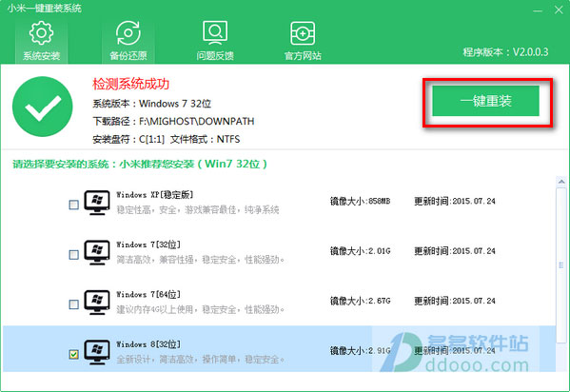Check the Windows 7[64位] checkbox
The image size is (570, 392).
click(74, 304)
